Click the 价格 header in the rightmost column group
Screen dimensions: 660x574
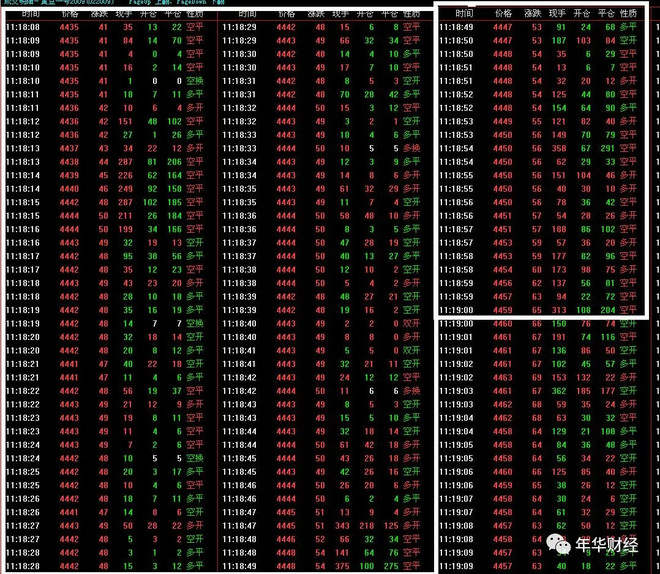point(503,13)
